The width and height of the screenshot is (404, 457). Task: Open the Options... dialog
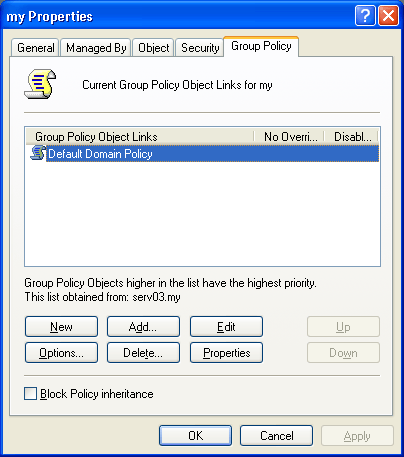tap(61, 353)
